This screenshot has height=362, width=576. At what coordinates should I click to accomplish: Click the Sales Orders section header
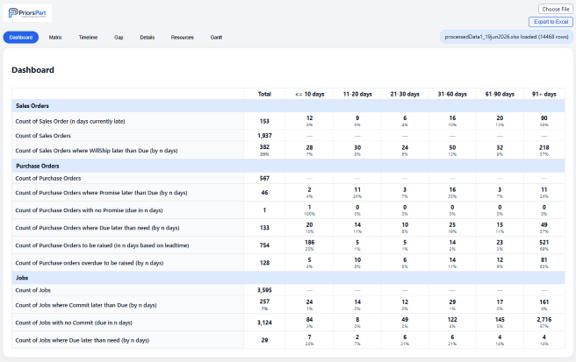tap(288, 106)
